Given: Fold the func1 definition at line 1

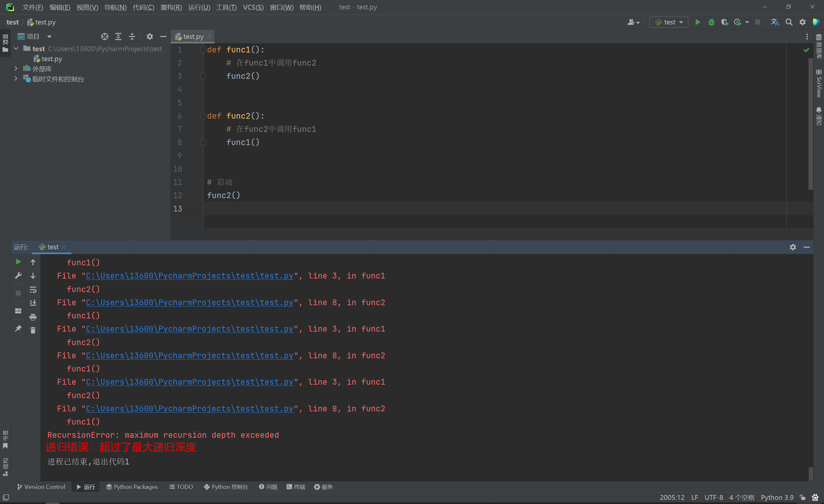Looking at the screenshot, I should point(203,50).
